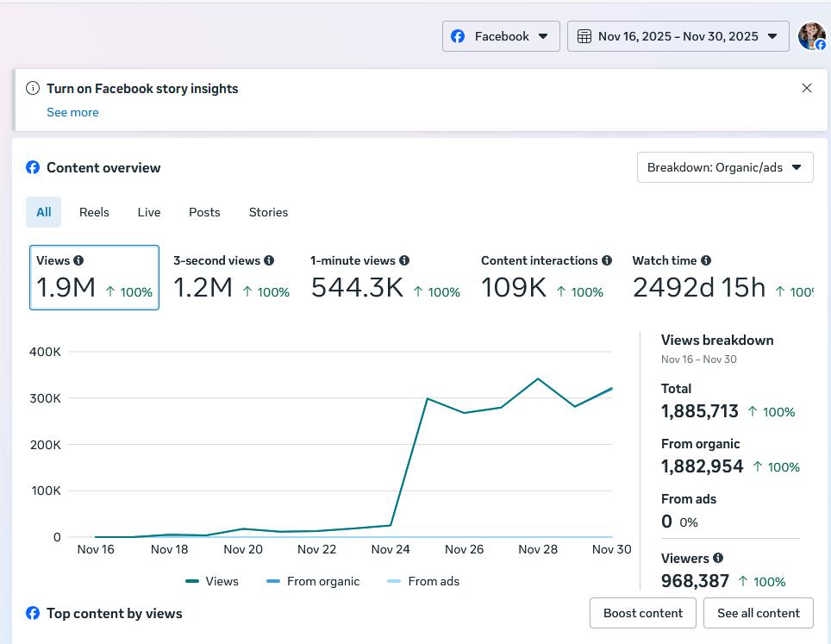Open the Breakdown: Organic/ads dropdown
Viewport: 831px width, 644px height.
[725, 167]
